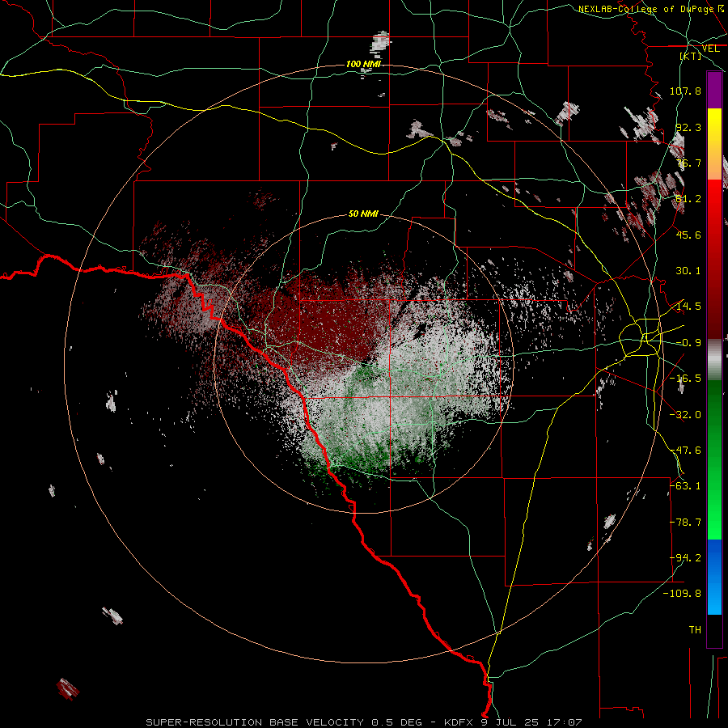
Task: Click the -0.9 legend value
Action: [688, 343]
